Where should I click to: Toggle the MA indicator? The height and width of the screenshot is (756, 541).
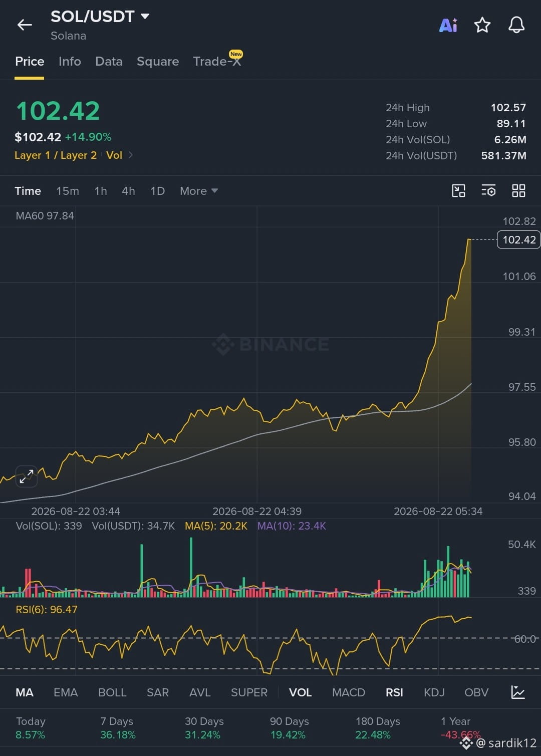point(25,692)
